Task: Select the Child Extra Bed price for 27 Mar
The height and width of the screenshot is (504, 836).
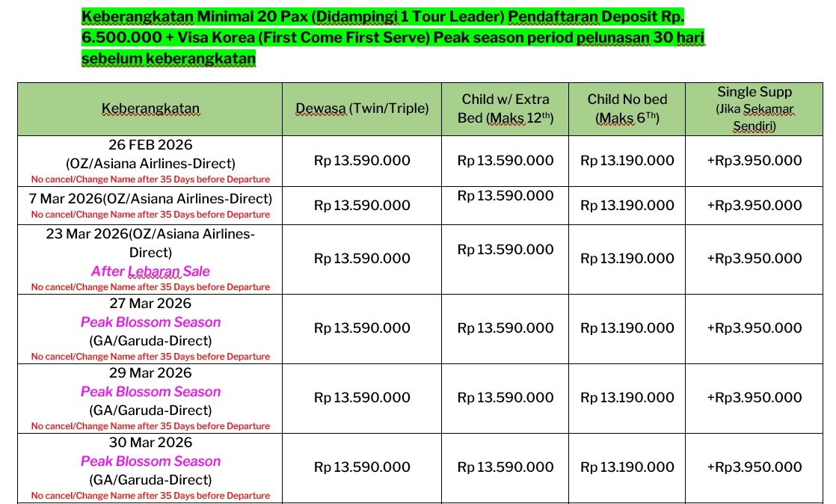Action: 505,328
